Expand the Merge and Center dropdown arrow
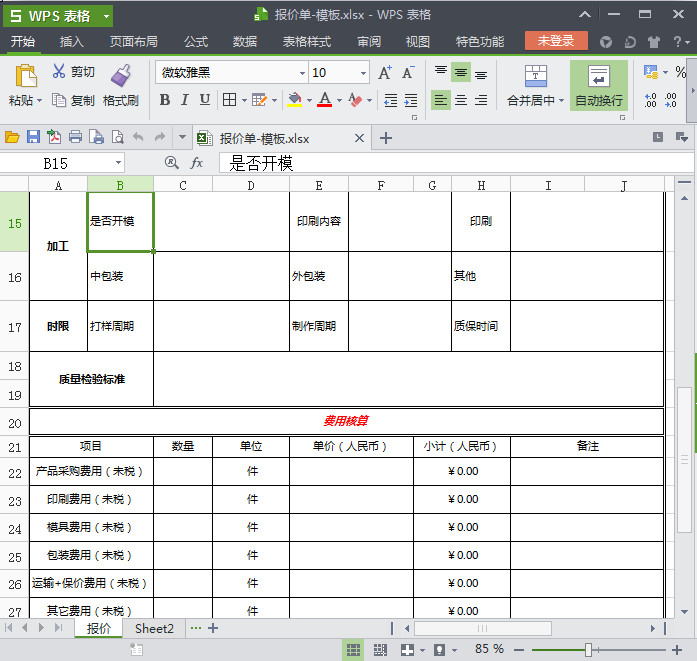 click(x=561, y=100)
